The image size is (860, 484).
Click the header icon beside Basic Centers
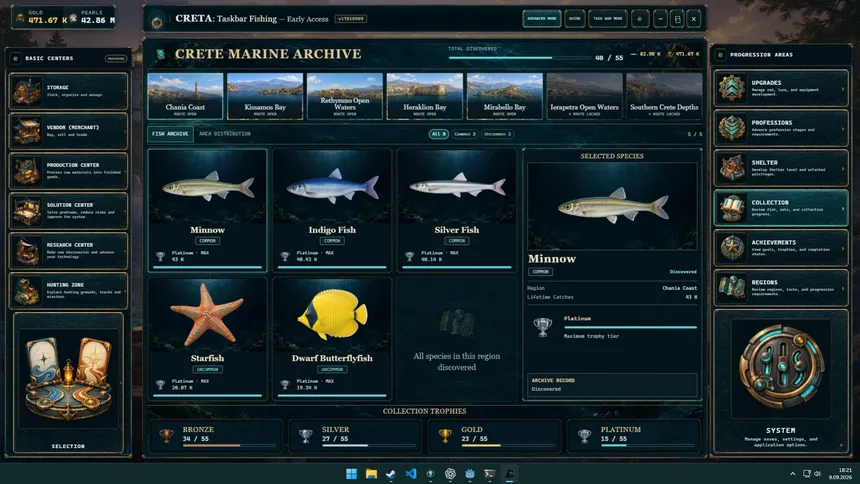(x=15, y=58)
